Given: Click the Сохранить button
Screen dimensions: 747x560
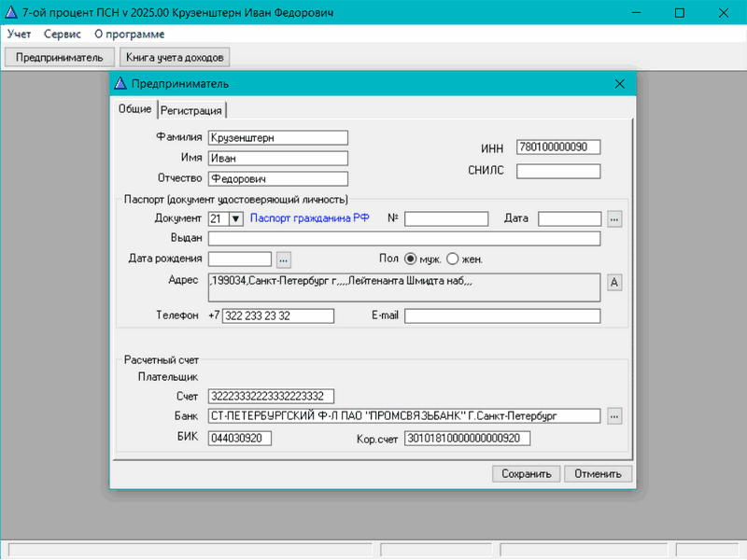Looking at the screenshot, I should [527, 473].
